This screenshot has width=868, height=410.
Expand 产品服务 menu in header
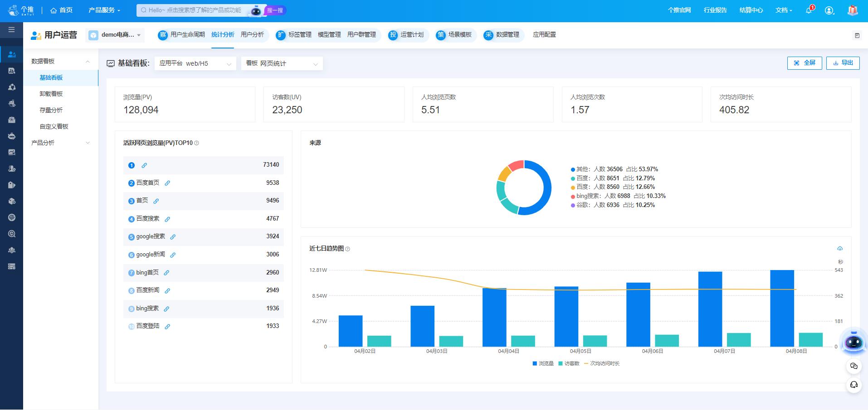point(104,10)
